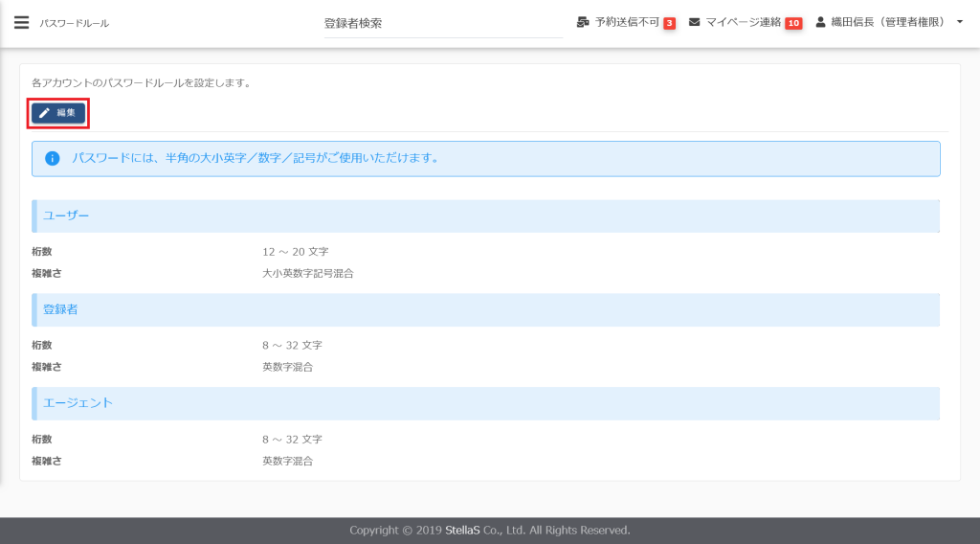Select the エージェント section header
Screen dimensions: 980x544
coord(78,403)
